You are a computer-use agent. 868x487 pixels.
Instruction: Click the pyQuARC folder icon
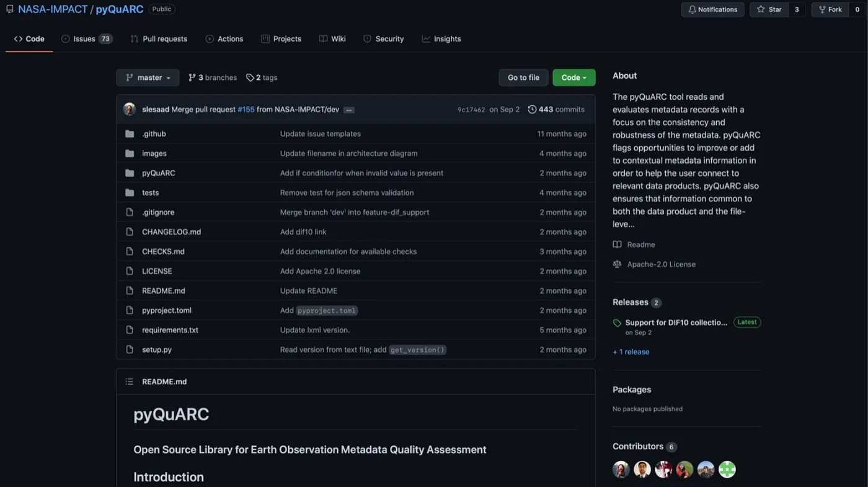pos(130,173)
